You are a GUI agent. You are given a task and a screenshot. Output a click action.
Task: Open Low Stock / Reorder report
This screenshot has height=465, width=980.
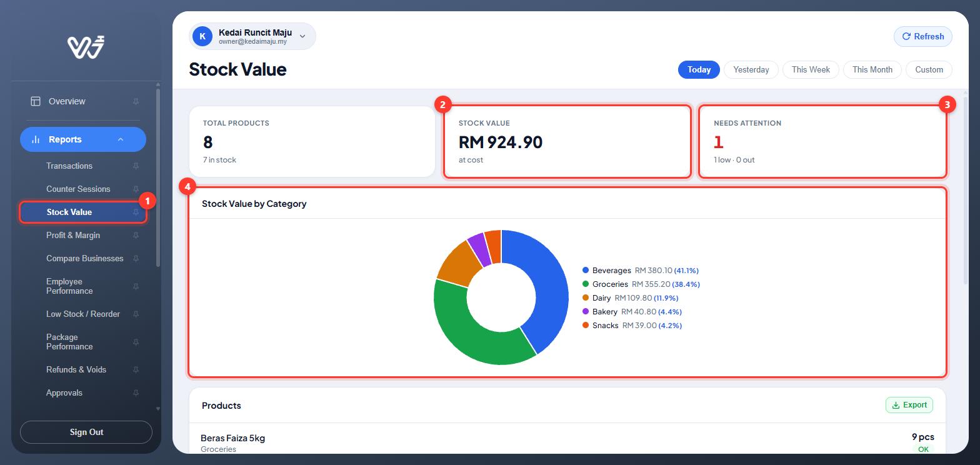[x=83, y=314]
